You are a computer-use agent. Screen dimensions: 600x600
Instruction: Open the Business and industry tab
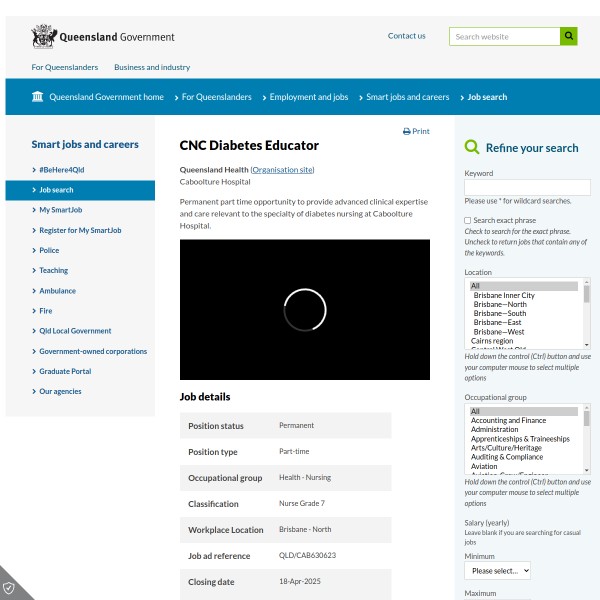pyautogui.click(x=152, y=67)
